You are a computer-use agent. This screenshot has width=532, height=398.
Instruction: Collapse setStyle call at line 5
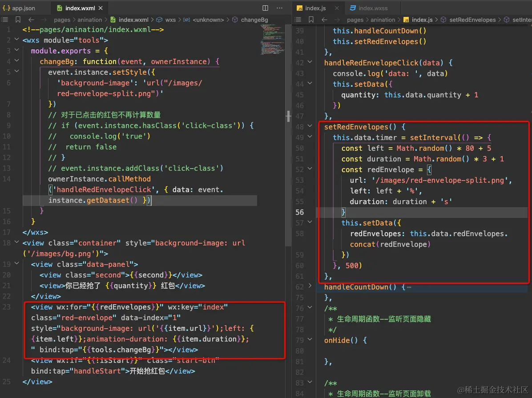point(16,71)
